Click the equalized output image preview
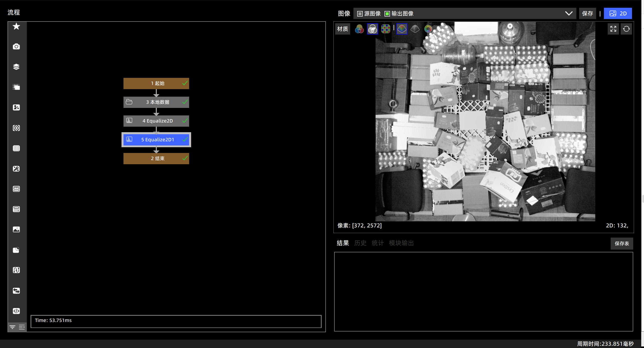The width and height of the screenshot is (644, 348). pyautogui.click(x=485, y=121)
